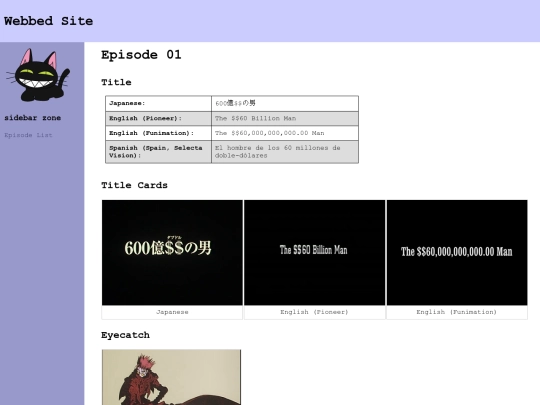The width and height of the screenshot is (540, 405).
Task: Click the 'English (Pioneer):' table label
Action: [x=145, y=118]
